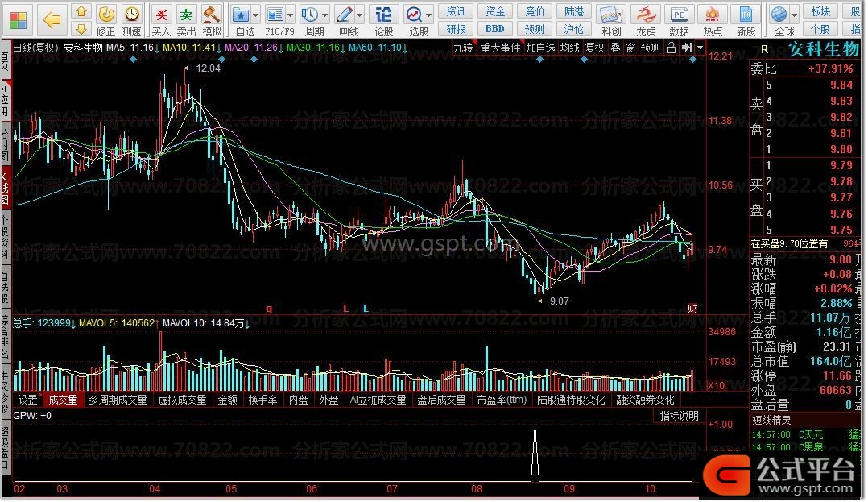
Task: Expand the F10/F9 dropdown arrow
Action: (290, 15)
